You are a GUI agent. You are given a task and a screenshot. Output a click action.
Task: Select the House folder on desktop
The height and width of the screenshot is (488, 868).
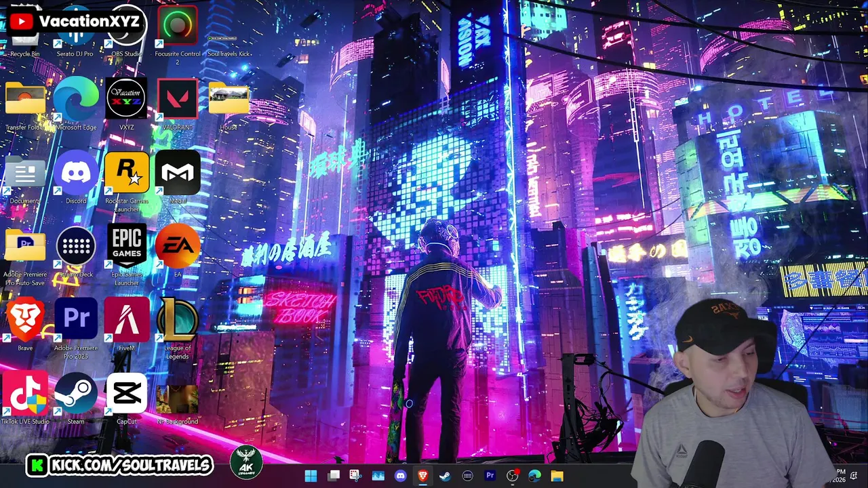click(x=229, y=104)
